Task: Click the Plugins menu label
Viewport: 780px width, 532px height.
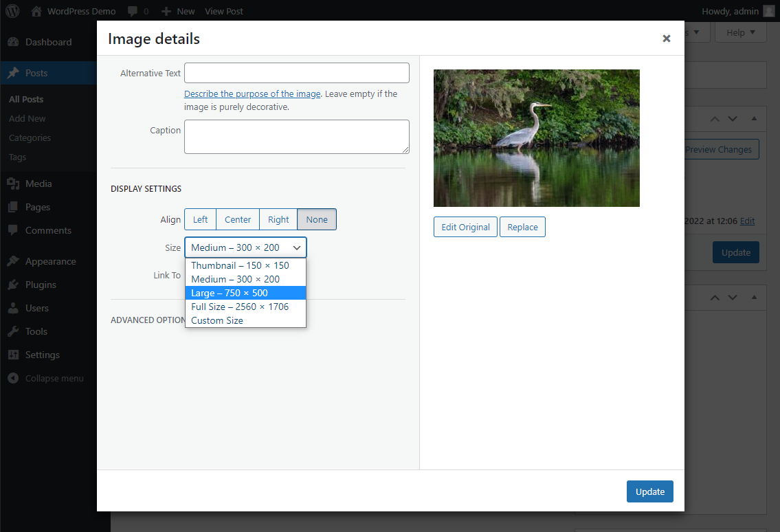Action: 41,285
